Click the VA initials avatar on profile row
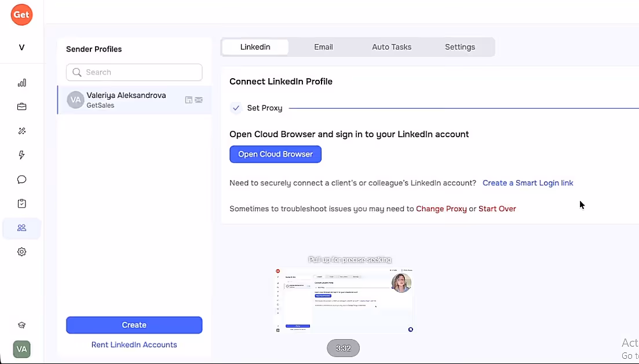This screenshot has height=364, width=639. (x=75, y=100)
